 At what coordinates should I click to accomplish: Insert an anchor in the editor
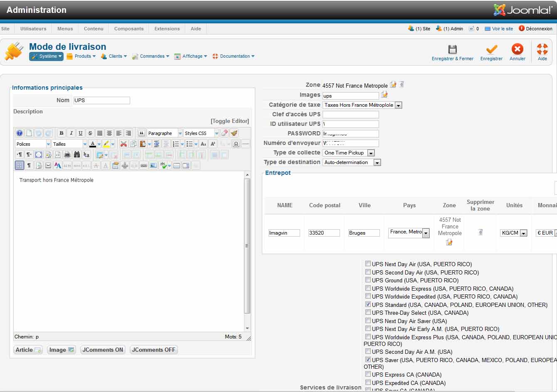coord(125,166)
